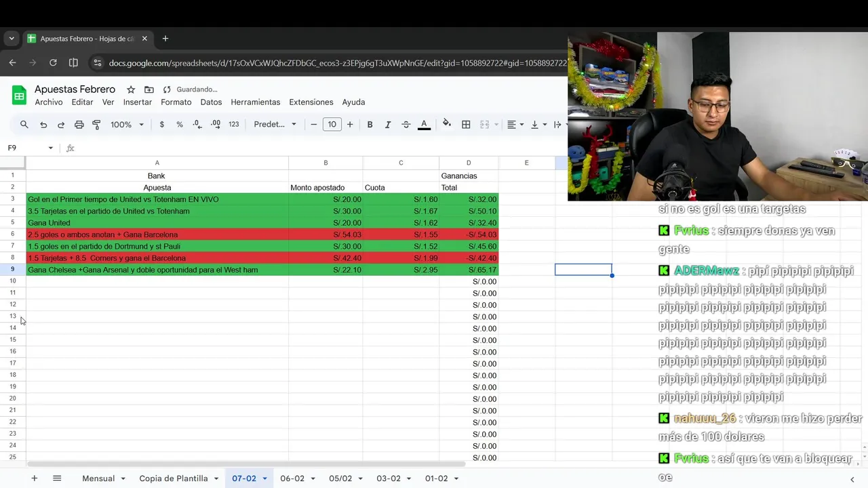Viewport: 868px width, 488px height.
Task: Decrease font size with minus button
Action: tap(314, 125)
